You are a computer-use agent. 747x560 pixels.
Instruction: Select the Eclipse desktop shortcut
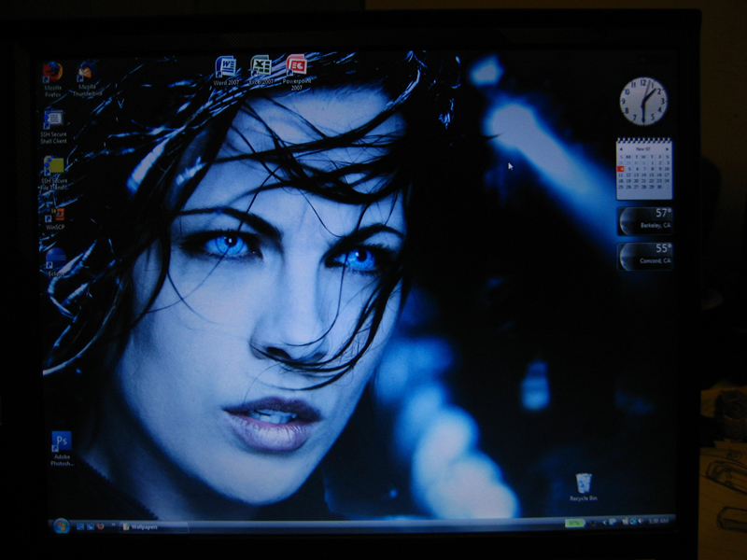coord(56,262)
